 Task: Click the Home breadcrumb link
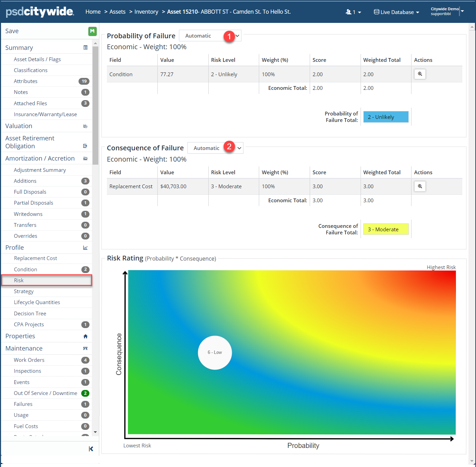coord(93,12)
